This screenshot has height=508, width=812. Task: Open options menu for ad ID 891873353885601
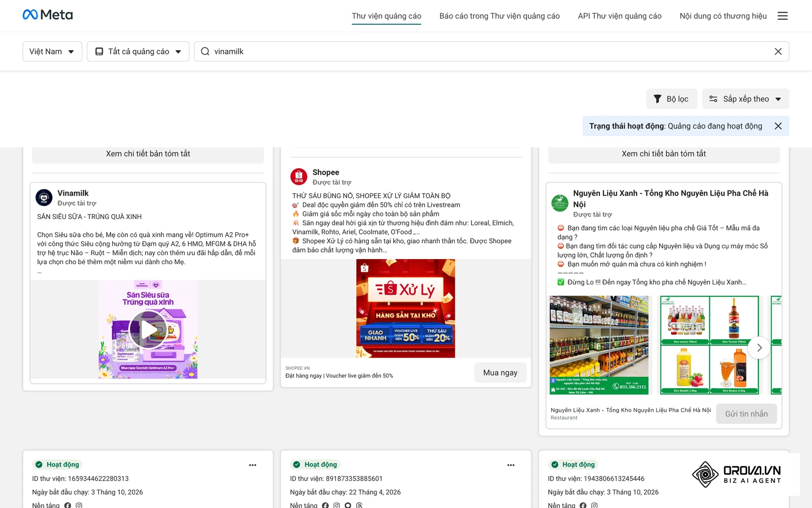(511, 465)
